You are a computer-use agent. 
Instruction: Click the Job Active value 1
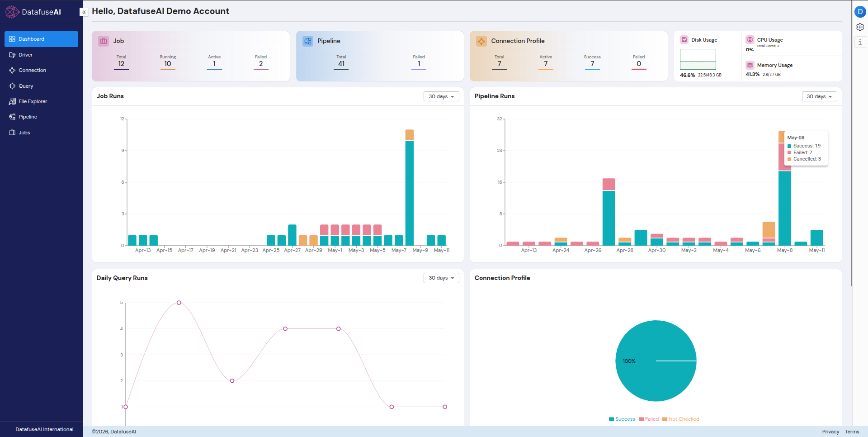(x=214, y=64)
